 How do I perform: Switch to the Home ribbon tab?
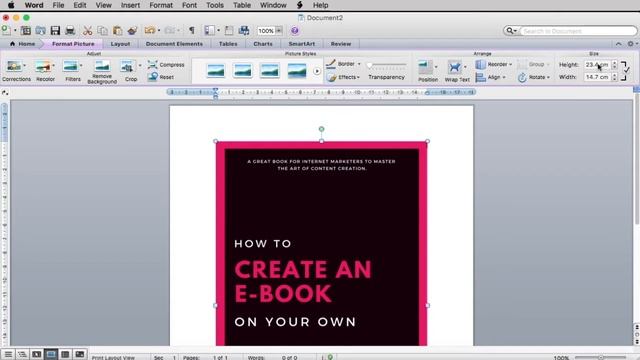pos(23,44)
